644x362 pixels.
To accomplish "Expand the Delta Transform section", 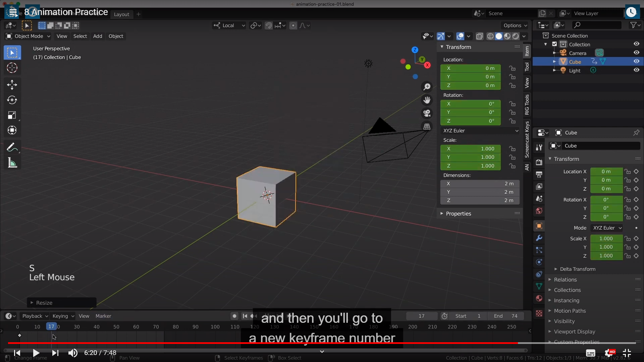I will tap(577, 269).
